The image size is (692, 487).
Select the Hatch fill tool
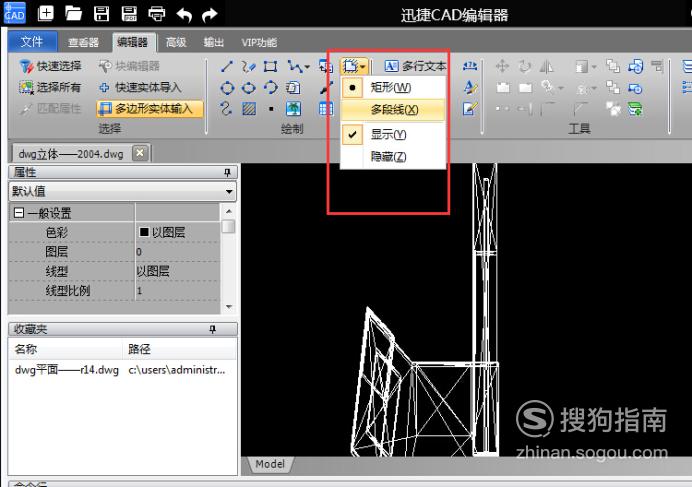click(249, 108)
